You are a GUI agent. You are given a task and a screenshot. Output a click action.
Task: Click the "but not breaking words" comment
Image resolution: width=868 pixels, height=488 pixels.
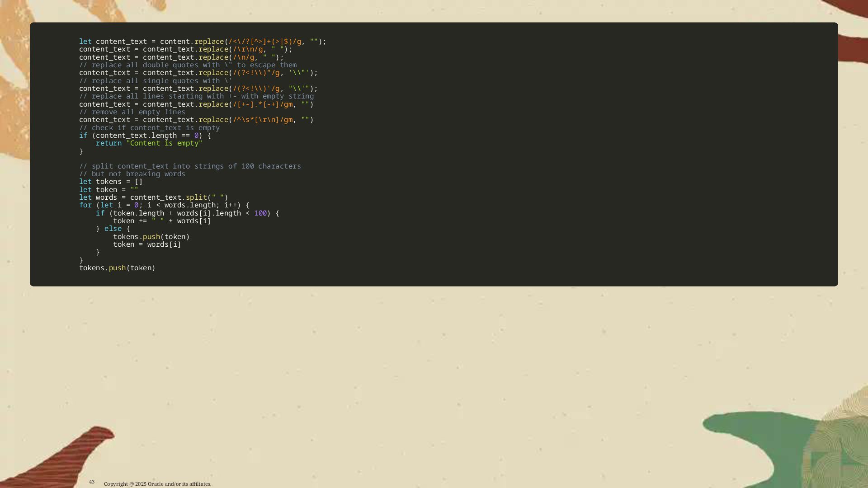(132, 174)
